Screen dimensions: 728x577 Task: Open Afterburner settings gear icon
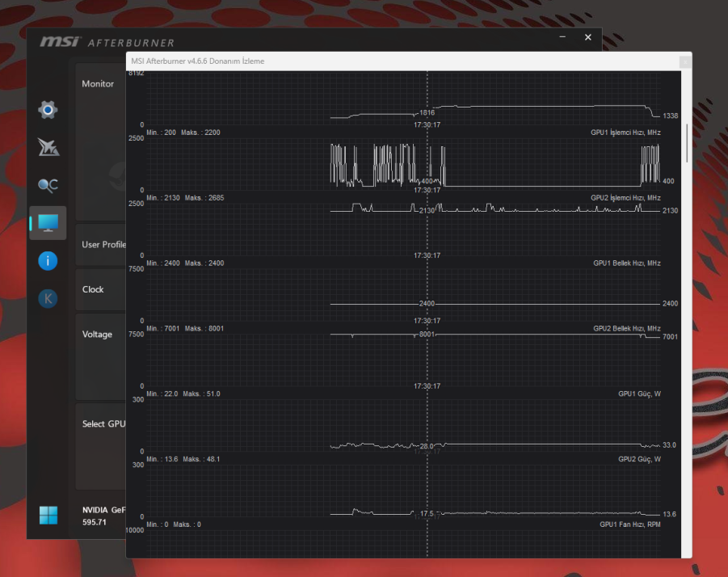click(48, 110)
